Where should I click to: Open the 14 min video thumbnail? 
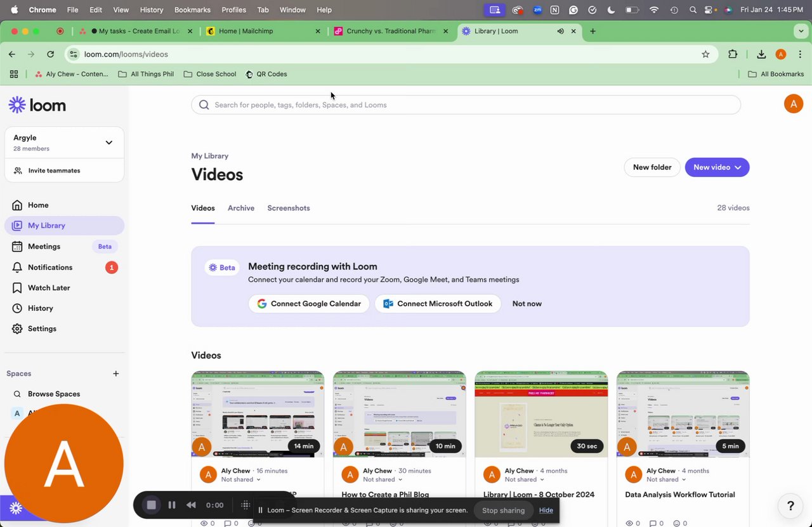click(x=258, y=414)
